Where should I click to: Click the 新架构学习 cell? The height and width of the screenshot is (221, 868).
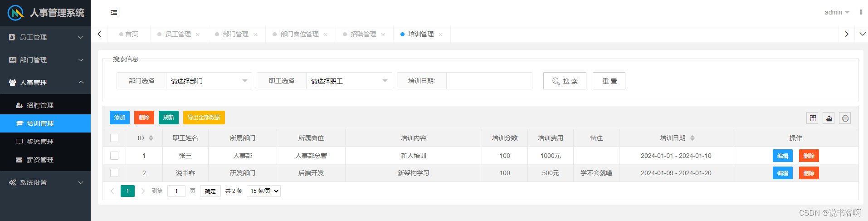(414, 173)
